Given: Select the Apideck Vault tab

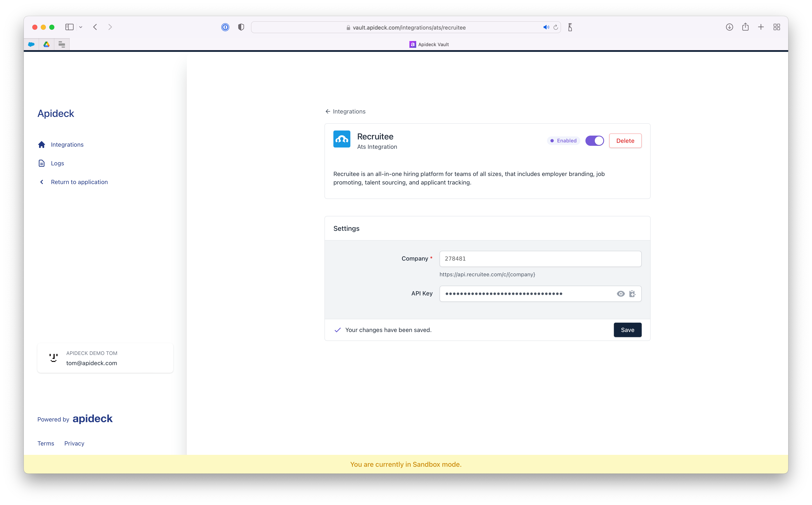Looking at the screenshot, I should 429,44.
